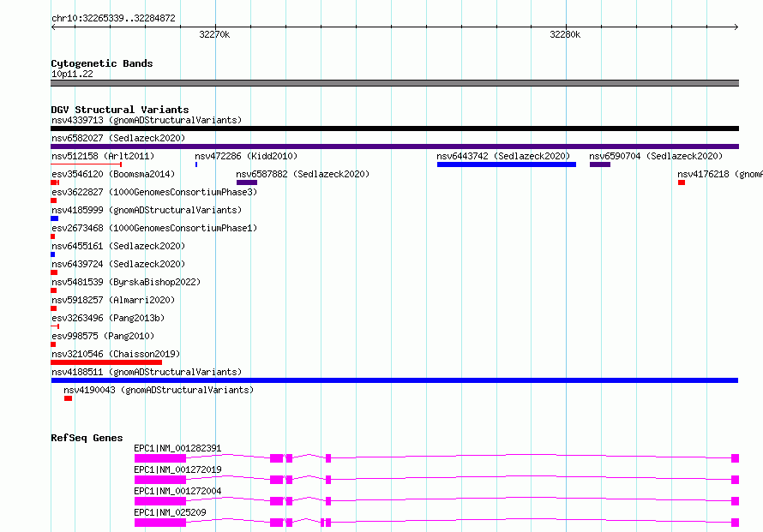Image resolution: width=763 pixels, height=532 pixels.
Task: Click the 32280k ruler label
Action: point(565,34)
